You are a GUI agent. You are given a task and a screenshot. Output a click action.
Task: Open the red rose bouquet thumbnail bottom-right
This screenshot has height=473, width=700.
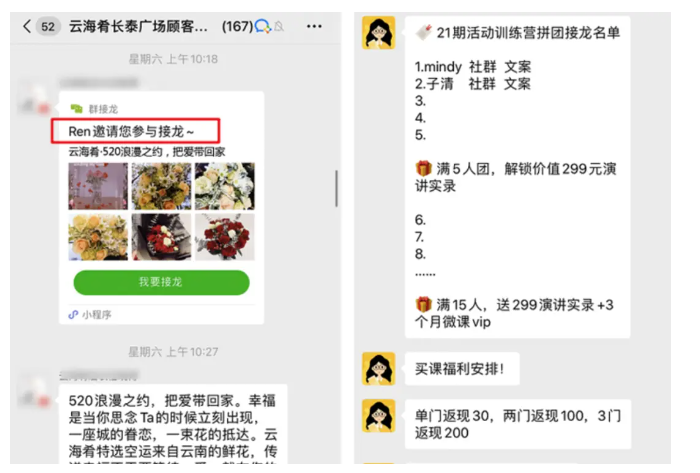click(225, 236)
